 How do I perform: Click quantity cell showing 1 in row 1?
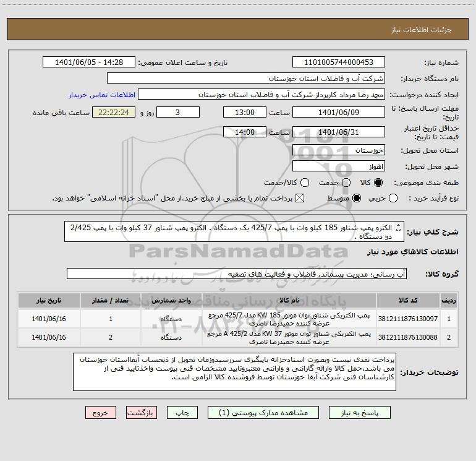click(x=111, y=319)
